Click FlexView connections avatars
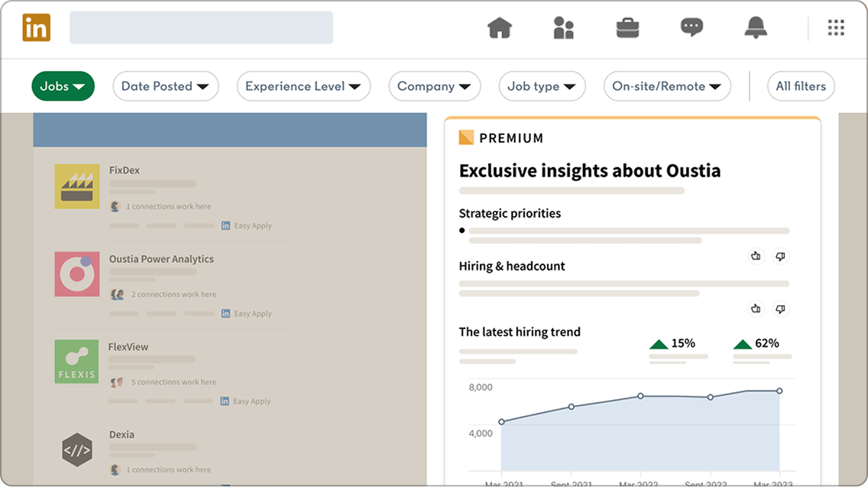Viewport: 868px width, 487px height. click(117, 382)
